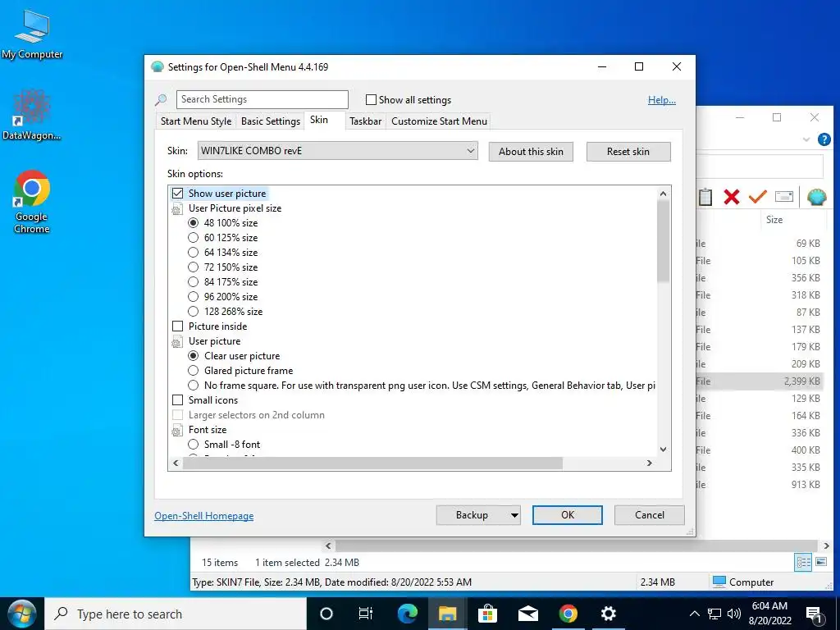
Task: Click the red X delete icon in Explorer toolbar
Action: tap(731, 197)
